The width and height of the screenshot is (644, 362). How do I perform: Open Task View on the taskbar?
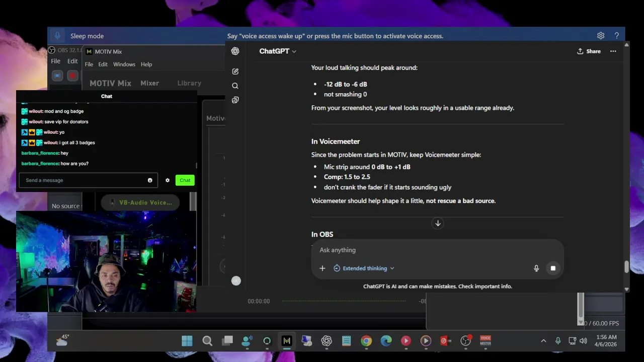tap(227, 341)
